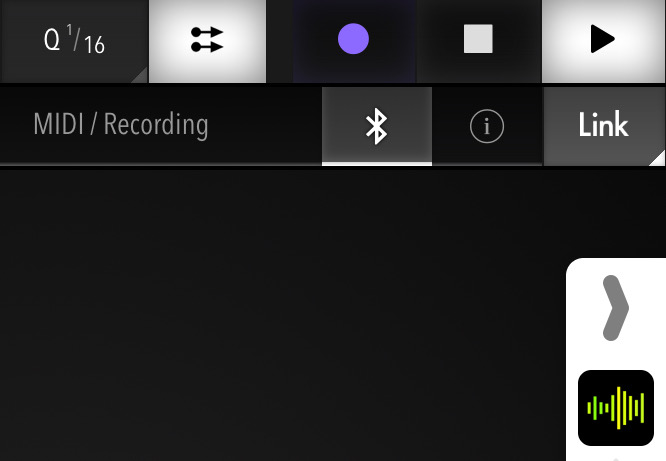Open the Bluetooth MIDI devices panel
The height and width of the screenshot is (461, 666).
point(377,126)
